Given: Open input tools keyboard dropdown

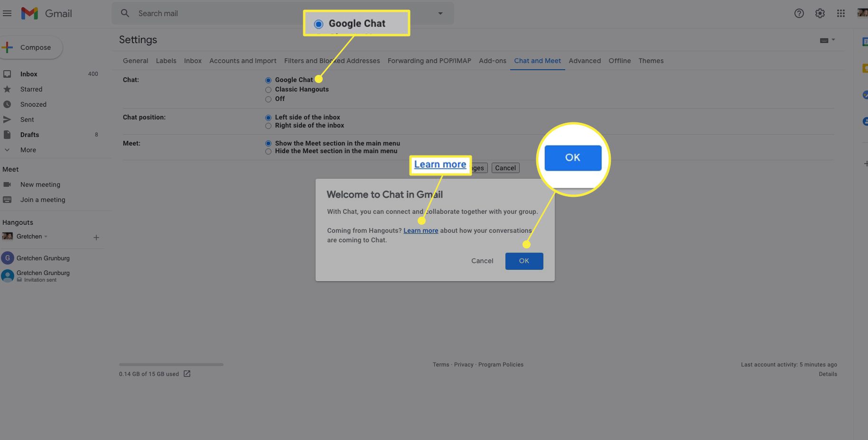Looking at the screenshot, I should [x=827, y=40].
